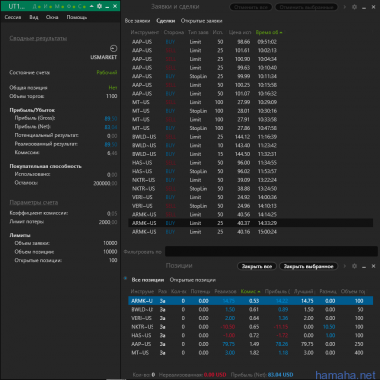The width and height of the screenshot is (380, 380).
Task: Click the logout icon above USMARKET
Action: [x=113, y=49]
